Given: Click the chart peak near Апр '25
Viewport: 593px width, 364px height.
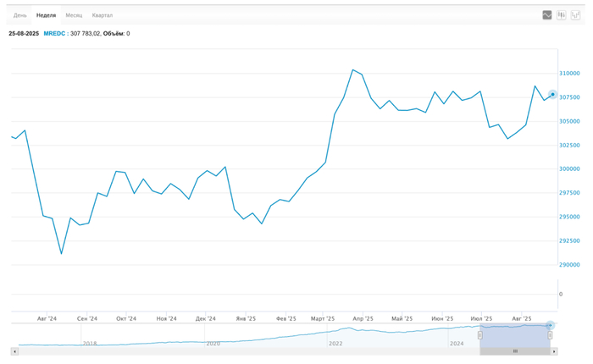Looking at the screenshot, I should click(x=352, y=69).
